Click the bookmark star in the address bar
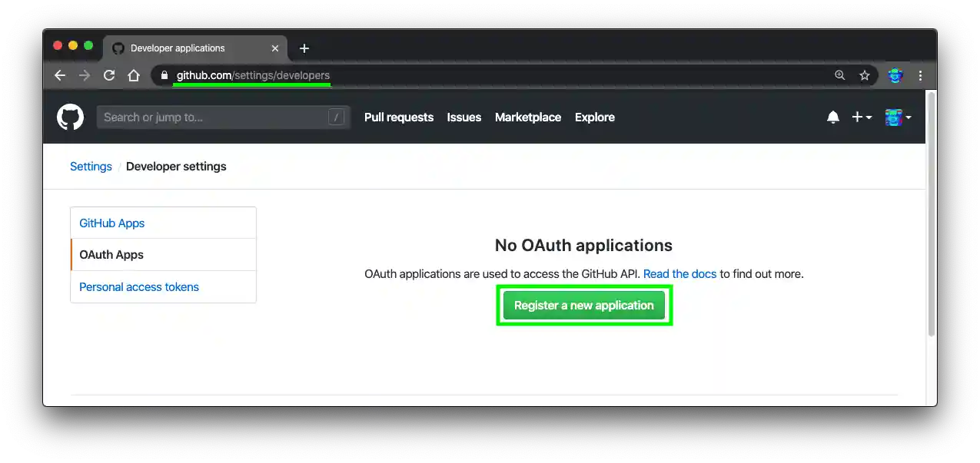The height and width of the screenshot is (463, 980). click(x=865, y=75)
